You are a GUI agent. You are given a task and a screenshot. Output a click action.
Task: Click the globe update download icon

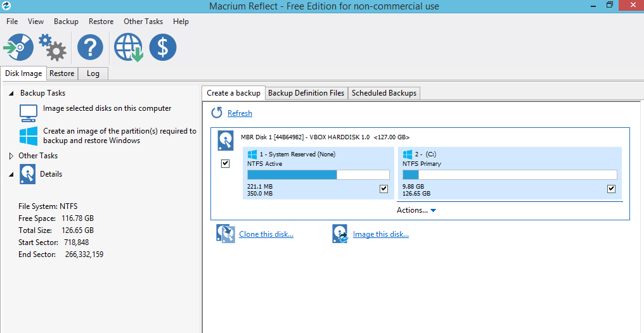point(128,47)
